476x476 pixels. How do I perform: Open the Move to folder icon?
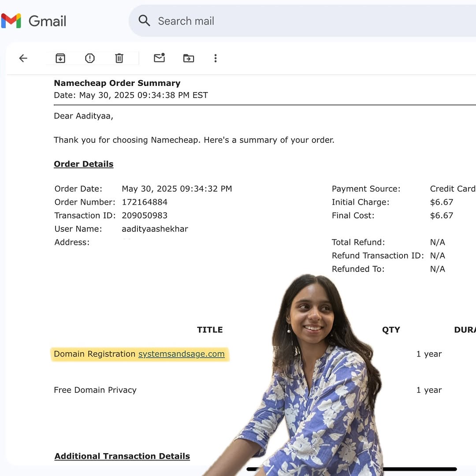(189, 58)
